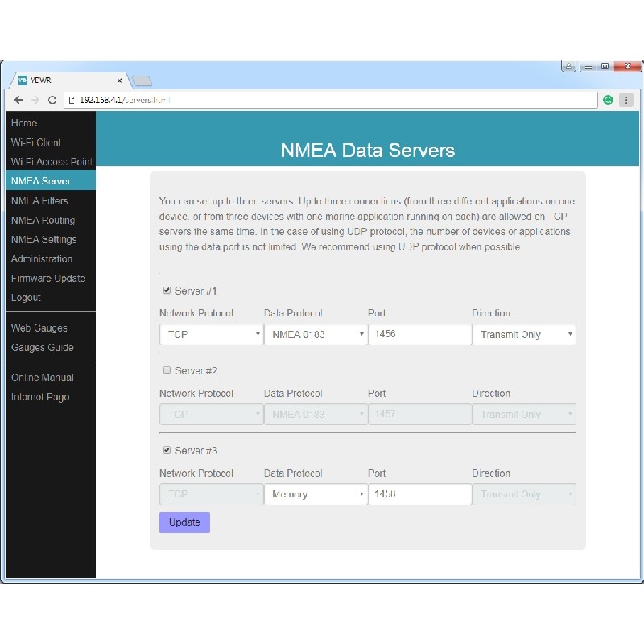This screenshot has width=644, height=644.
Task: Open Server #1 Direction dropdown
Action: pyautogui.click(x=523, y=334)
